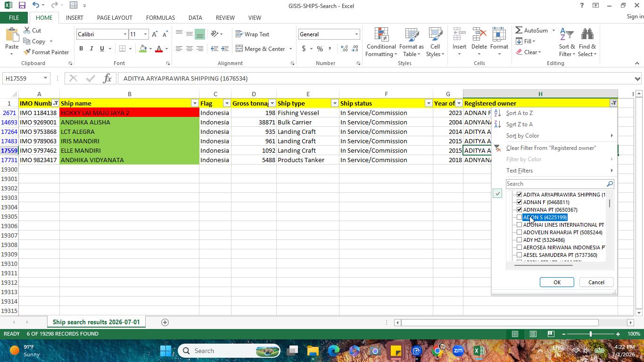Switch to Page Layout view in status bar

[533, 334]
